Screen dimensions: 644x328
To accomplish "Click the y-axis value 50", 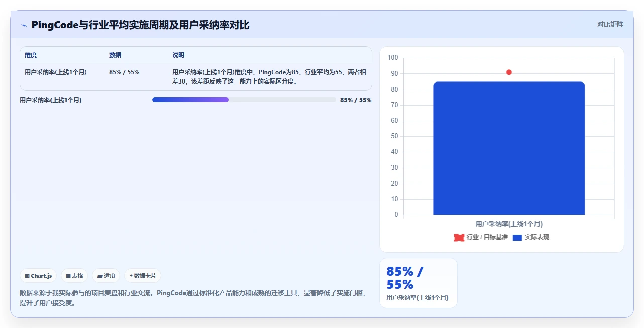I will [x=394, y=136].
